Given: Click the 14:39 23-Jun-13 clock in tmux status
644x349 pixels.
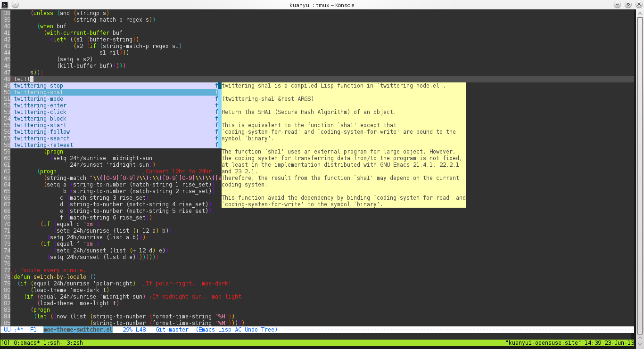Looking at the screenshot, I should [x=610, y=343].
